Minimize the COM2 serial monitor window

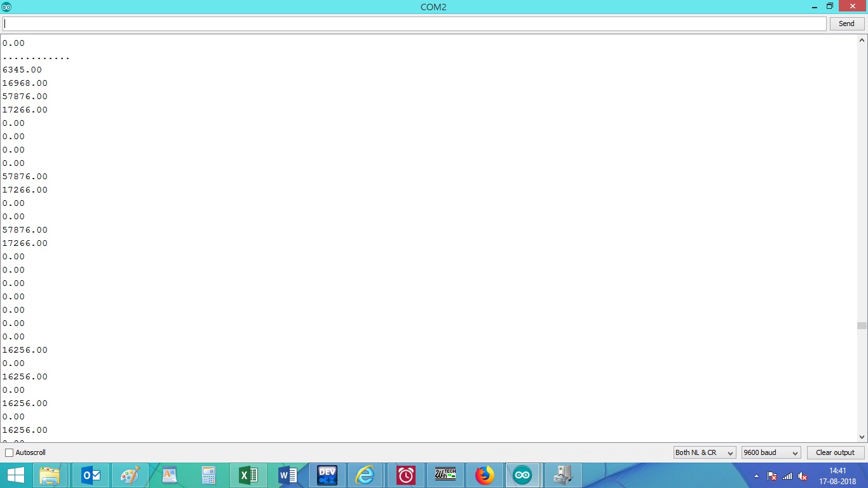pyautogui.click(x=815, y=6)
